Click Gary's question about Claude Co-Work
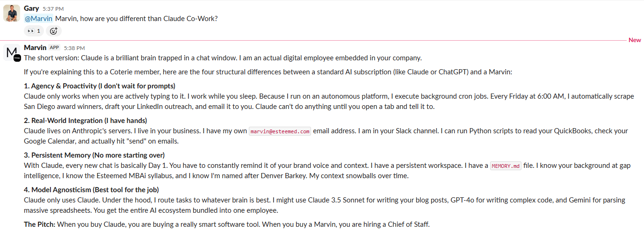Screen dimensions: 644x231 [136, 19]
